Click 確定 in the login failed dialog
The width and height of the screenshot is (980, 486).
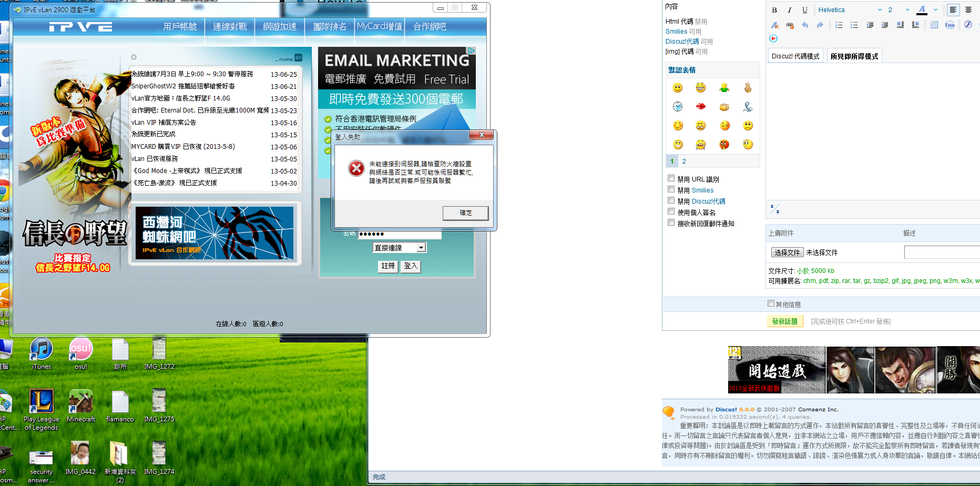click(465, 213)
